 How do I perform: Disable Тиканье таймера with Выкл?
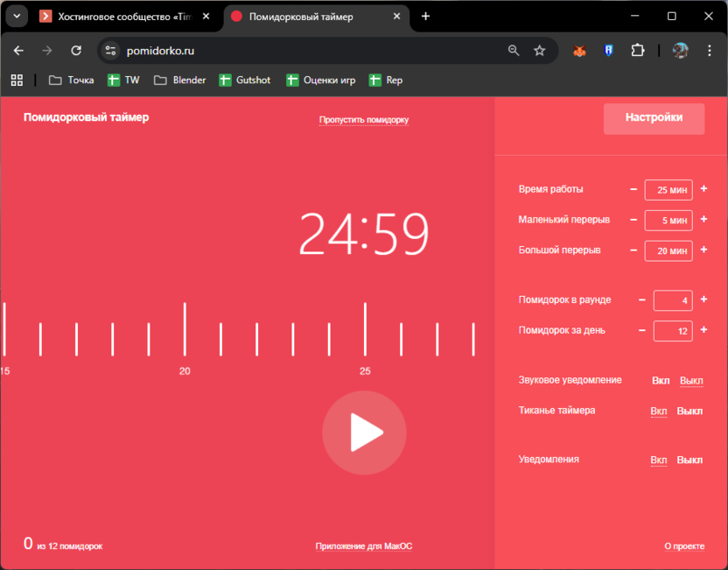pyautogui.click(x=689, y=412)
